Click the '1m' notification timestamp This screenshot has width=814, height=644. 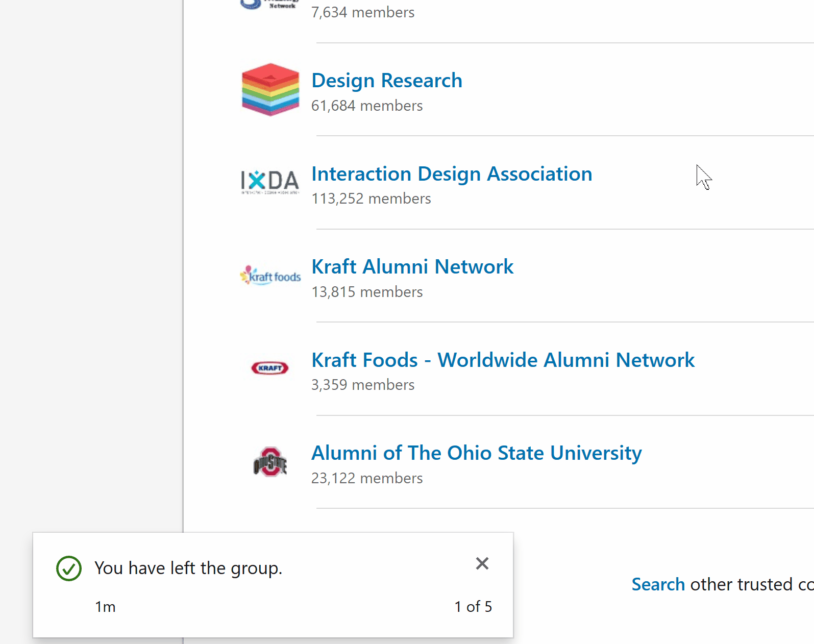pyautogui.click(x=105, y=607)
